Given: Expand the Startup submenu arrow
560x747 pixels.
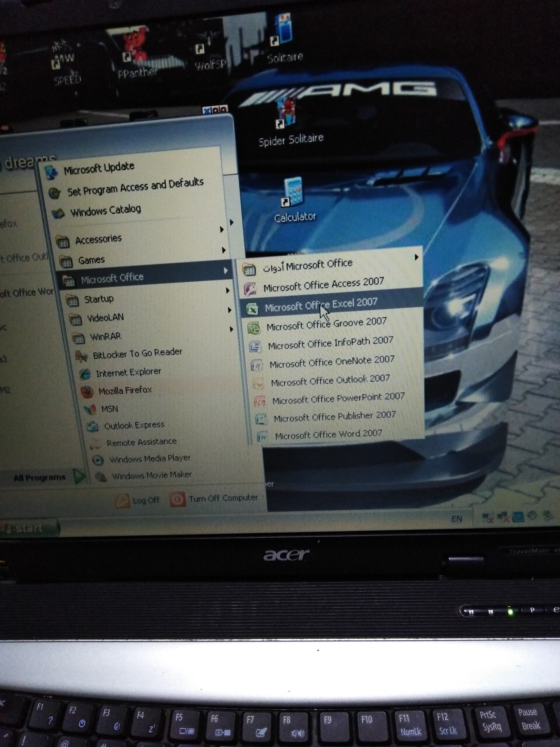Looking at the screenshot, I should click(x=227, y=291).
